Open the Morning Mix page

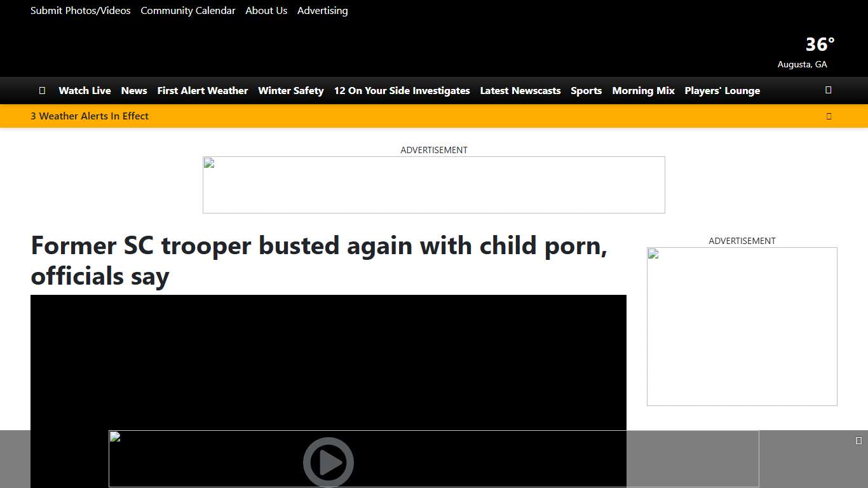pos(643,91)
